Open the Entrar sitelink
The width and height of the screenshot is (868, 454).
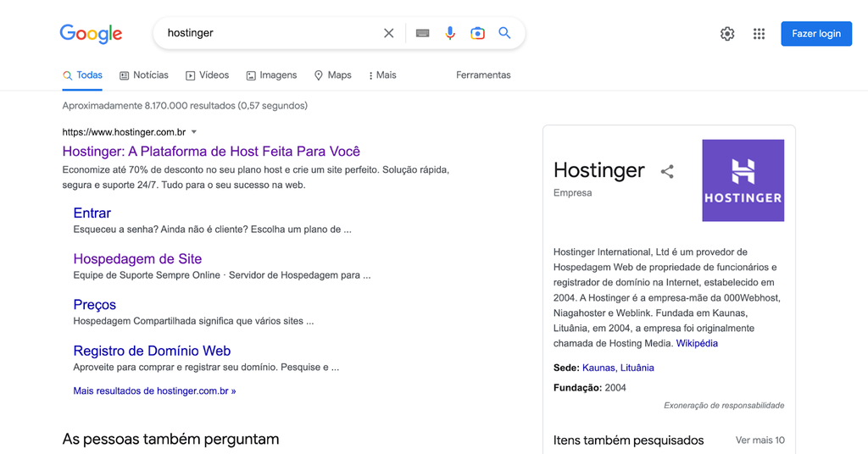[x=92, y=213]
